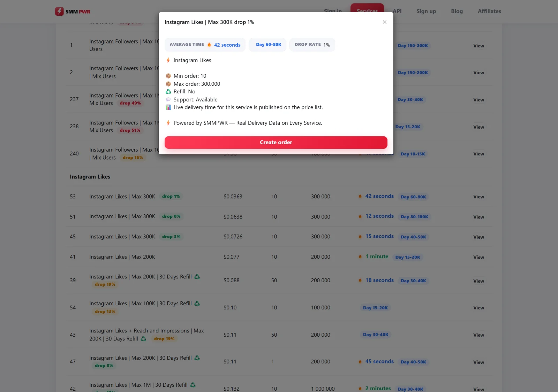Click the fire icon beside 12 seconds

[360, 216]
